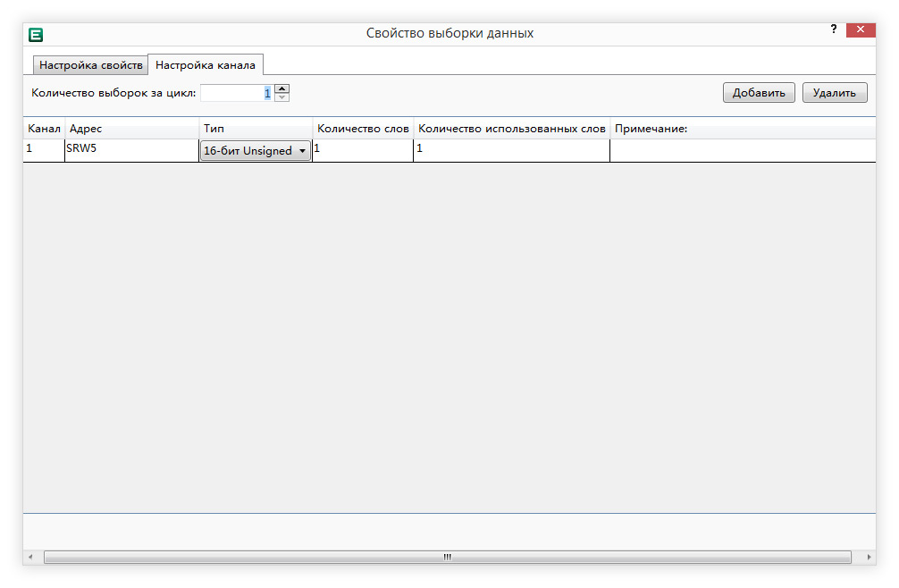Viewport: 899px width, 588px height.
Task: Click the Добавить button
Action: pos(759,93)
